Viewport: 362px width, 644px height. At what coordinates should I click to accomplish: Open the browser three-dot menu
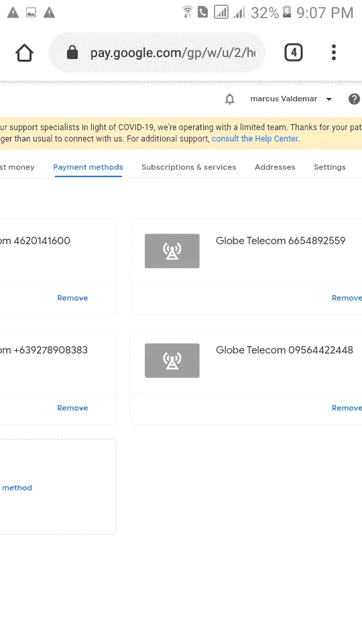334,52
